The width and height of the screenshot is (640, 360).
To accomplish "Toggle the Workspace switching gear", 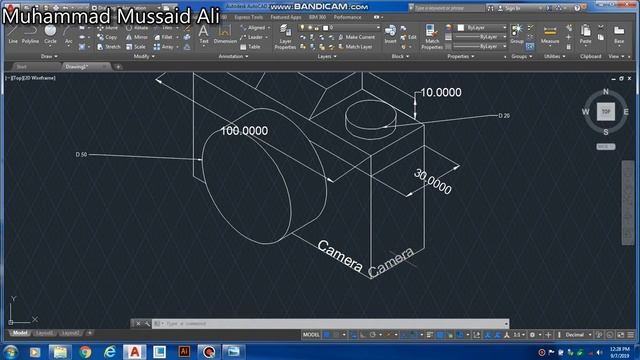I will coord(532,335).
